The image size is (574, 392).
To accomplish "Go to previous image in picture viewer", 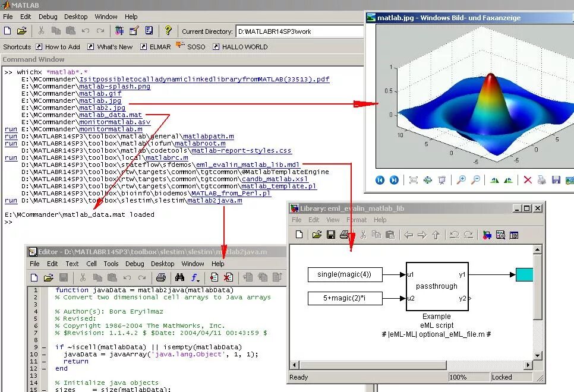I will point(380,180).
